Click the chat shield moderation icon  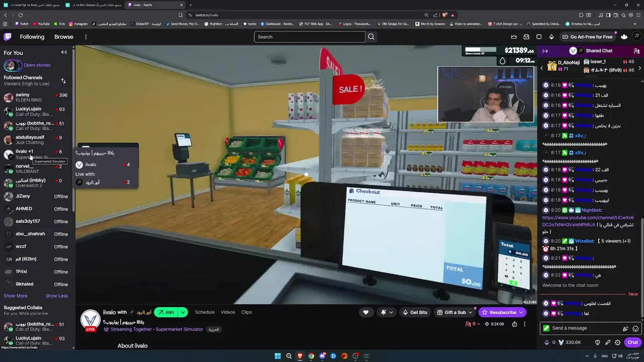click(x=597, y=342)
